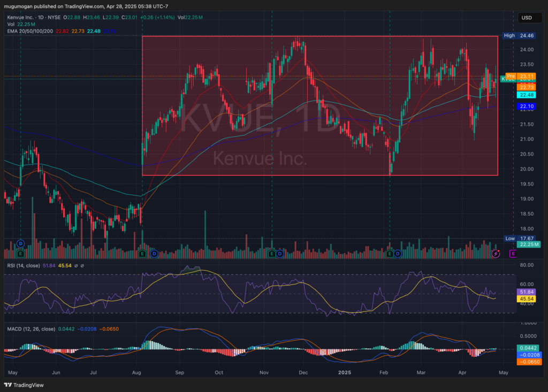Click the second ∅ symbol in RSI legend

point(82,266)
